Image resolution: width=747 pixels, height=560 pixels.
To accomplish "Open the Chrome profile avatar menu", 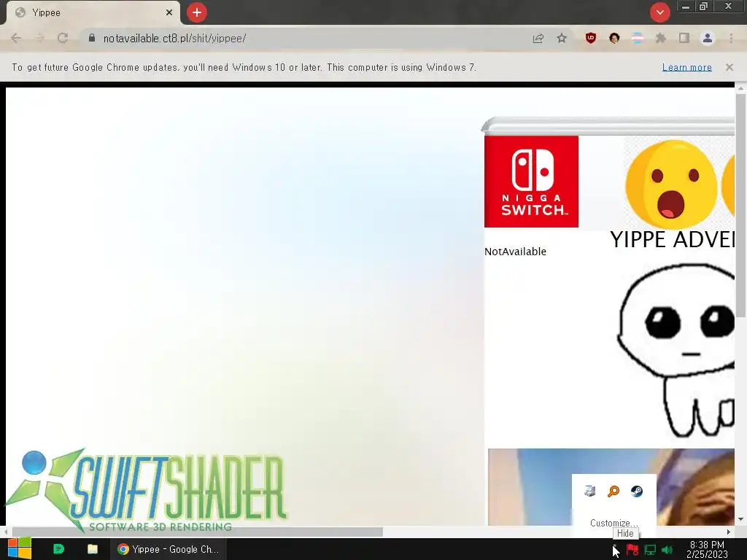I will coord(708,38).
